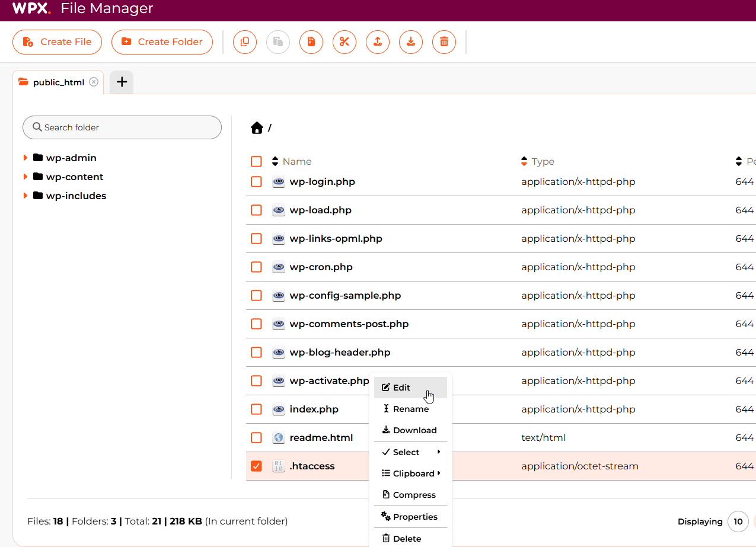Viewport: 756px width, 547px height.
Task: Click the greyed-out Paste icon in toolbar
Action: pyautogui.click(x=278, y=42)
